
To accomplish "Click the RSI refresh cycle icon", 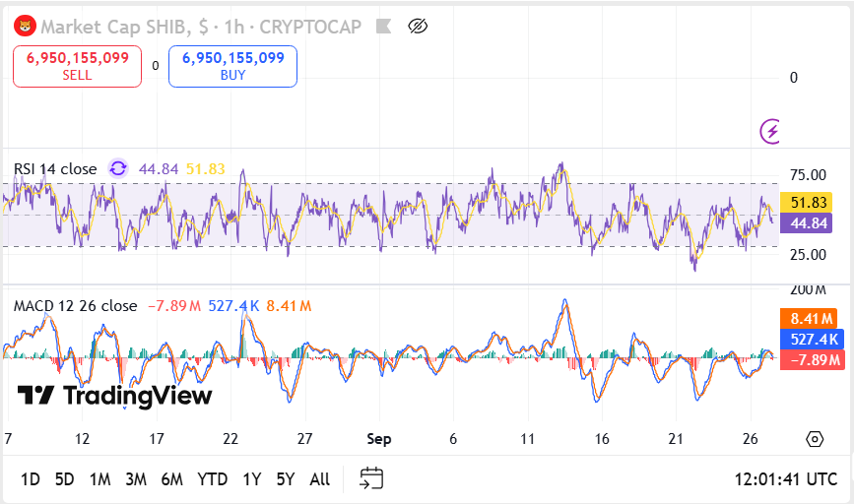I will [118, 168].
